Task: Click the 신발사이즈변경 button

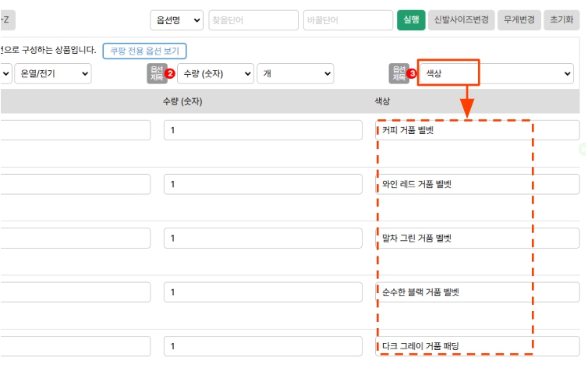Action: [461, 20]
